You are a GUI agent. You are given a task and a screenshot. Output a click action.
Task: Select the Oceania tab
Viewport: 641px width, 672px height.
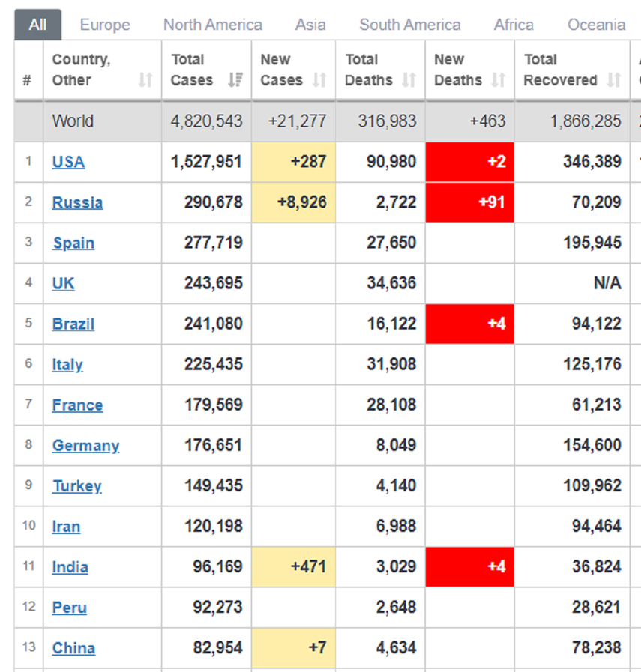(596, 25)
